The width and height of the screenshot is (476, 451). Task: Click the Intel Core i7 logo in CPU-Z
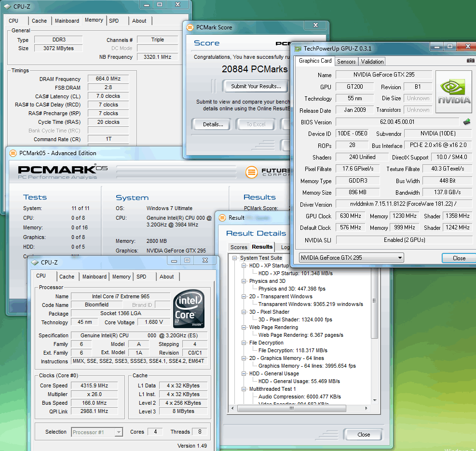point(189,309)
